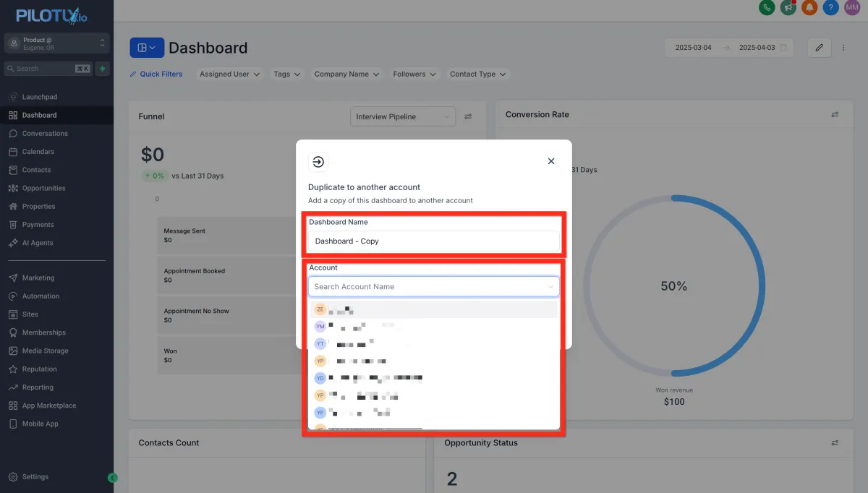Click the Quick Filters link
Viewport: 868px width, 493px height.
pos(156,74)
